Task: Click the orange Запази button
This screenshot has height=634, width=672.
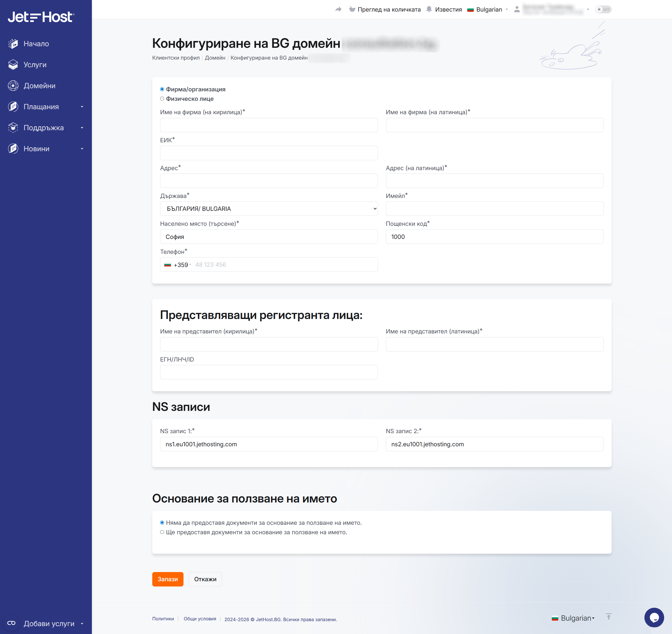Action: [x=168, y=579]
